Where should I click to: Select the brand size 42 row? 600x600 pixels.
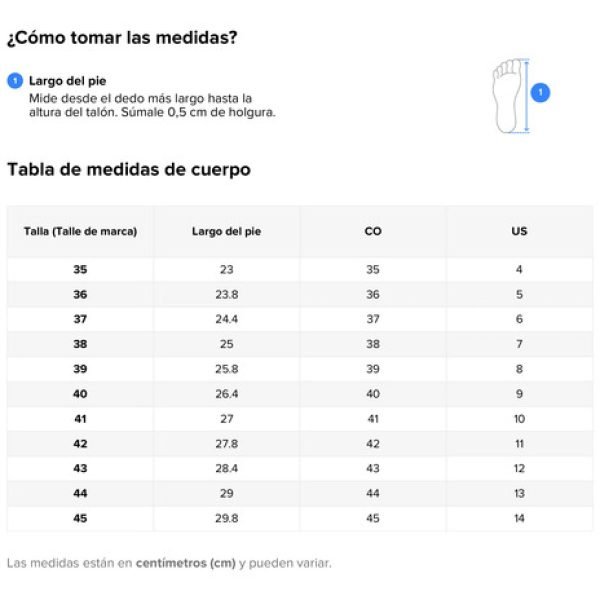(300, 443)
